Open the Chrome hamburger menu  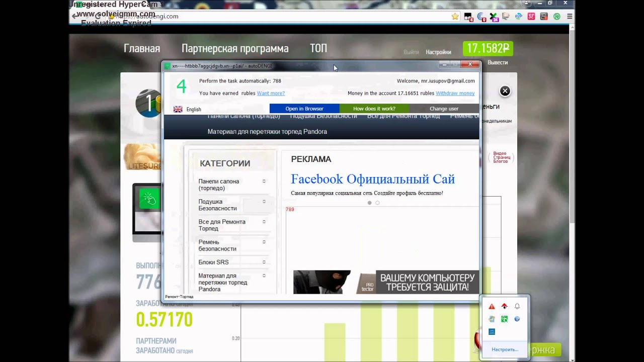[570, 16]
